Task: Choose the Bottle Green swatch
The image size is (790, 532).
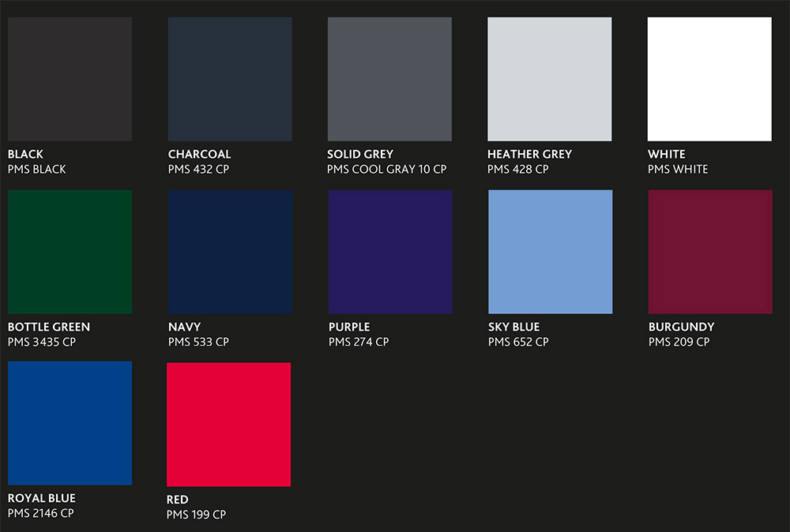Action: tap(70, 252)
